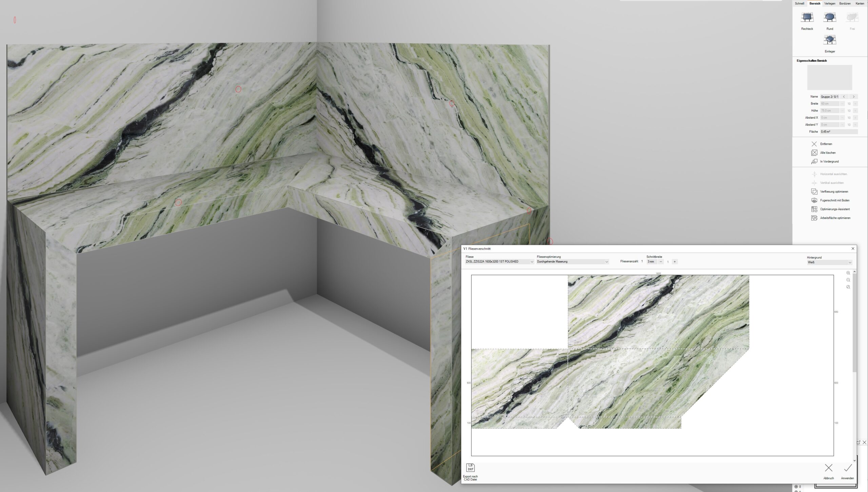
Task: Open the Bordüren tab
Action: click(x=845, y=3)
